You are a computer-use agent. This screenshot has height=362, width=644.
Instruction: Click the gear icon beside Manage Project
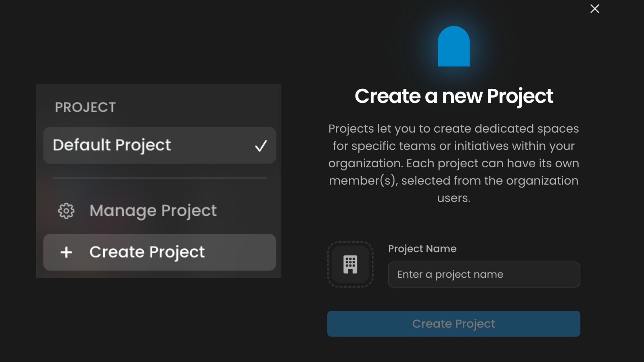point(66,211)
